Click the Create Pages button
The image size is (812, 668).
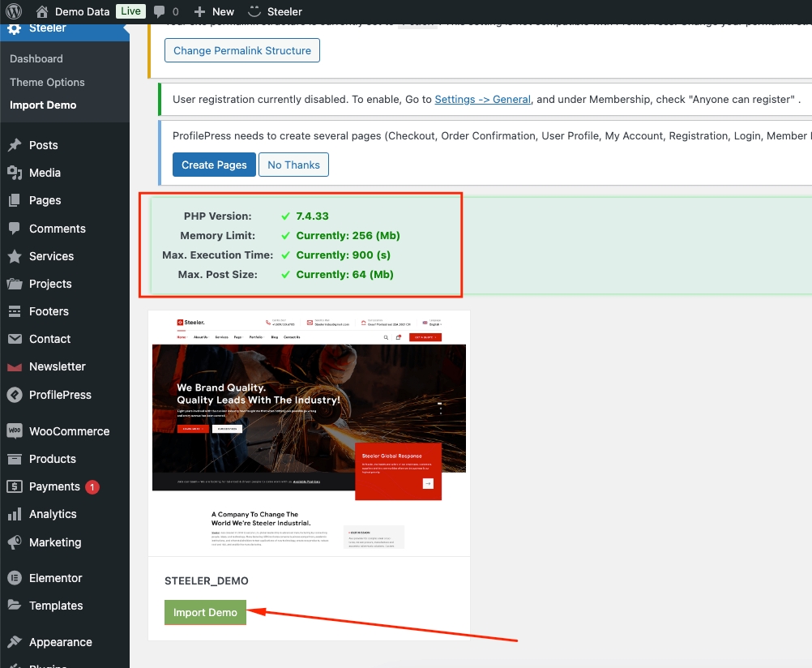point(214,165)
